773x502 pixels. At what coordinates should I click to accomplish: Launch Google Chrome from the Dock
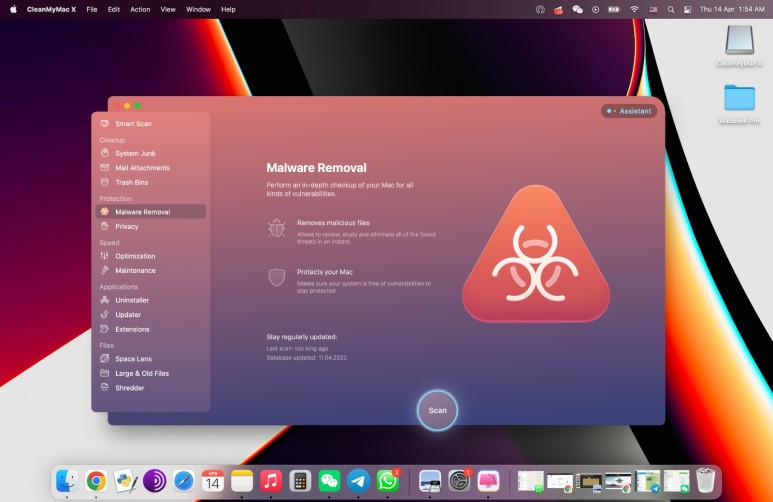click(x=96, y=481)
